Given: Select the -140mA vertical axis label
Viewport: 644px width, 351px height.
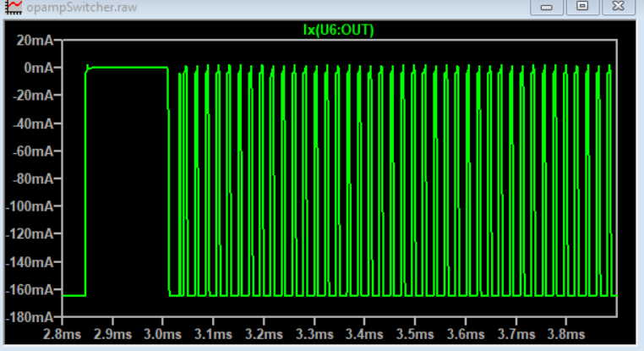Looking at the screenshot, I should pos(31,262).
